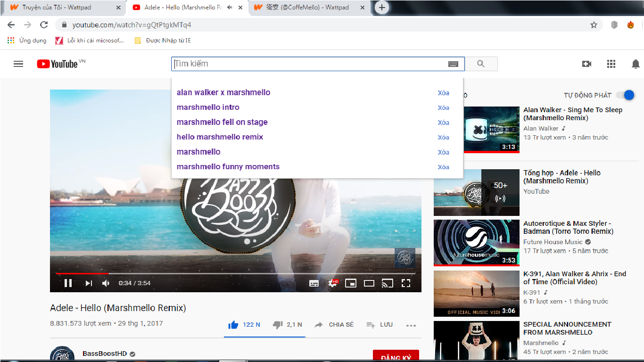The height and width of the screenshot is (362, 644).
Task: Open Ứng dụng apps bookmark
Action: pyautogui.click(x=27, y=41)
